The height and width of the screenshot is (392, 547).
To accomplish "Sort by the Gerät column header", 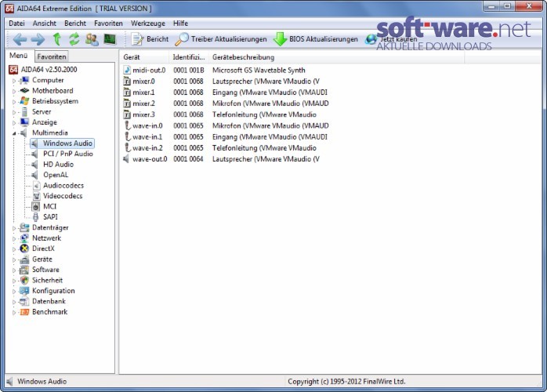I will (x=144, y=57).
